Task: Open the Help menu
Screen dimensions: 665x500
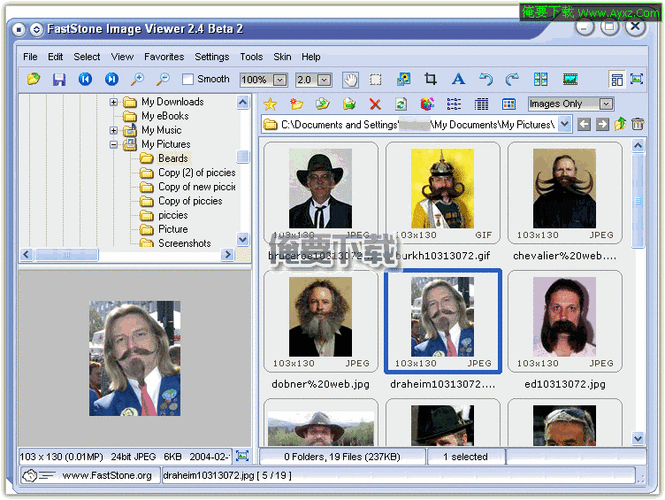Action: (x=311, y=57)
